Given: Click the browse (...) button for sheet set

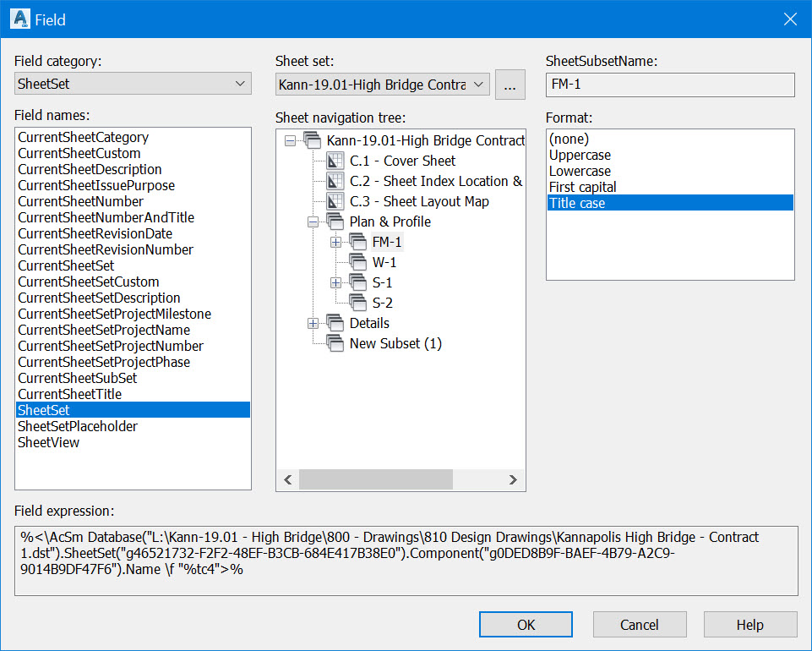Looking at the screenshot, I should tap(510, 85).
